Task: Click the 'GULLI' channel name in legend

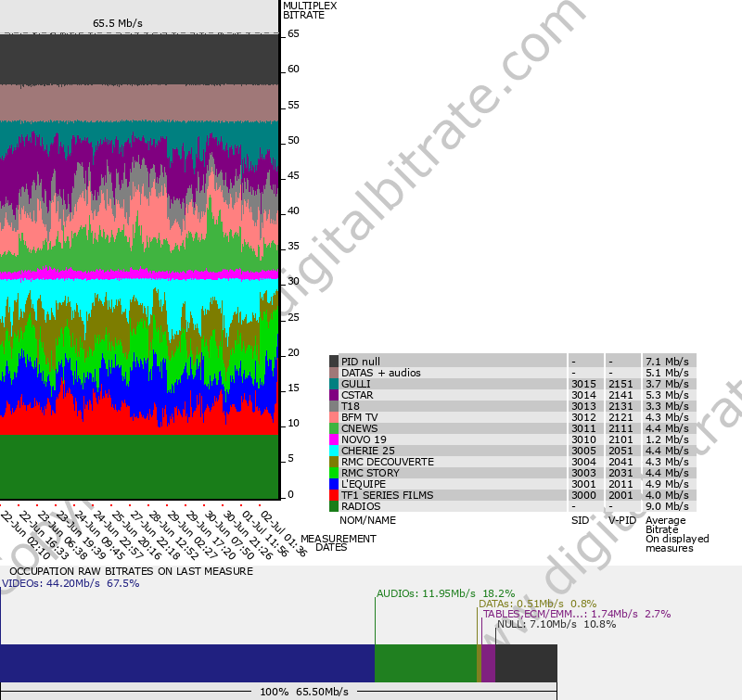Action: 356,384
